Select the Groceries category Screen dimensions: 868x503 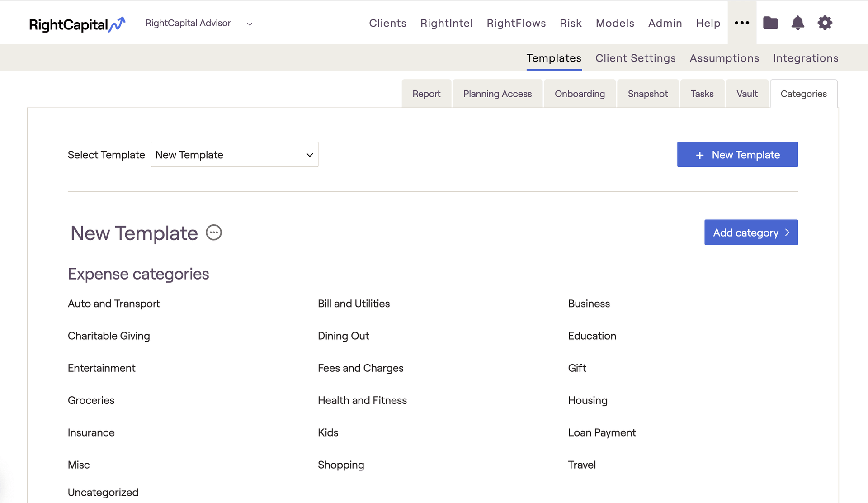click(91, 400)
